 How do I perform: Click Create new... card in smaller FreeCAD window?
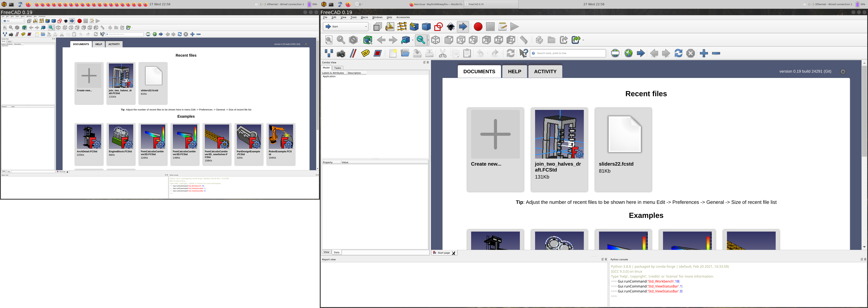pos(89,83)
